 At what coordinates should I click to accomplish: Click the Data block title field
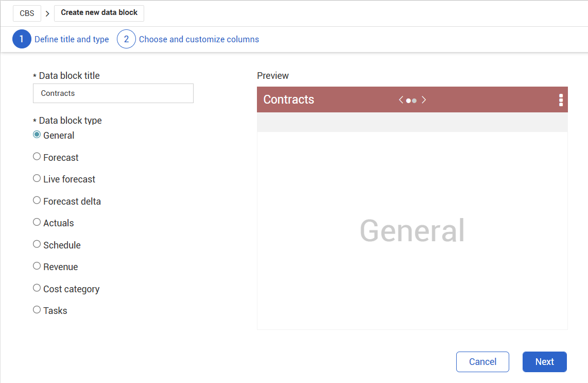113,93
